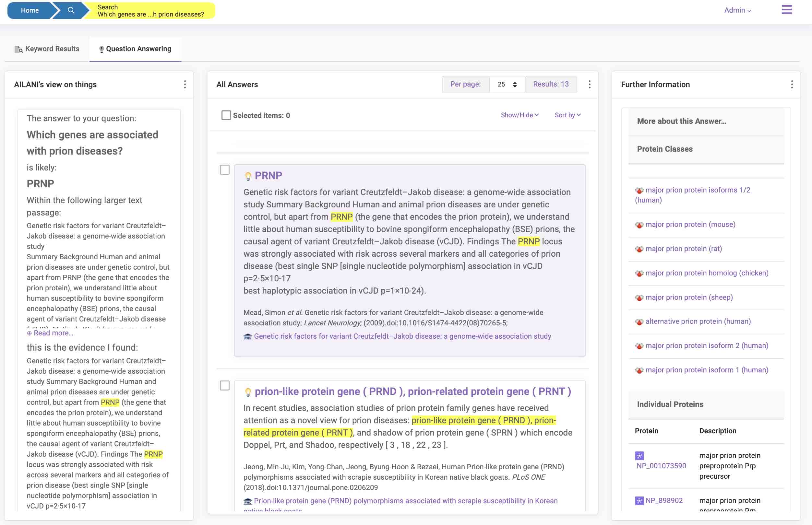Open Further Information panel kebab menu
The height and width of the screenshot is (525, 812).
[x=792, y=85]
